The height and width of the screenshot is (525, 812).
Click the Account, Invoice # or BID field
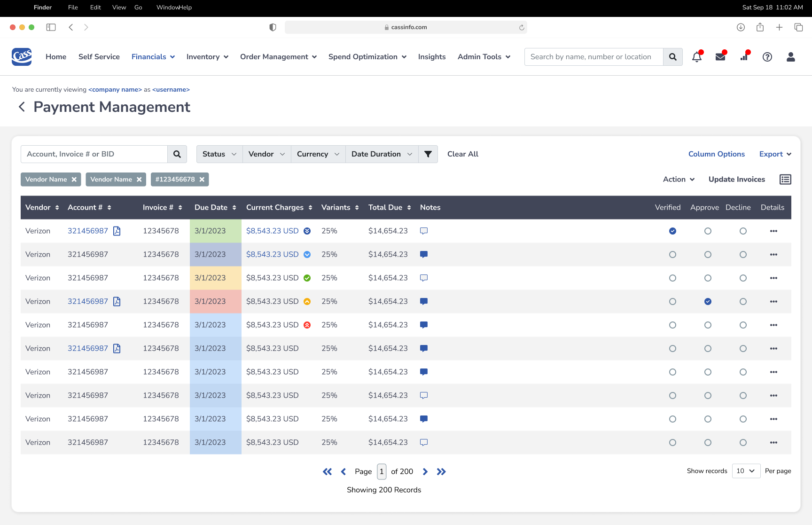94,154
